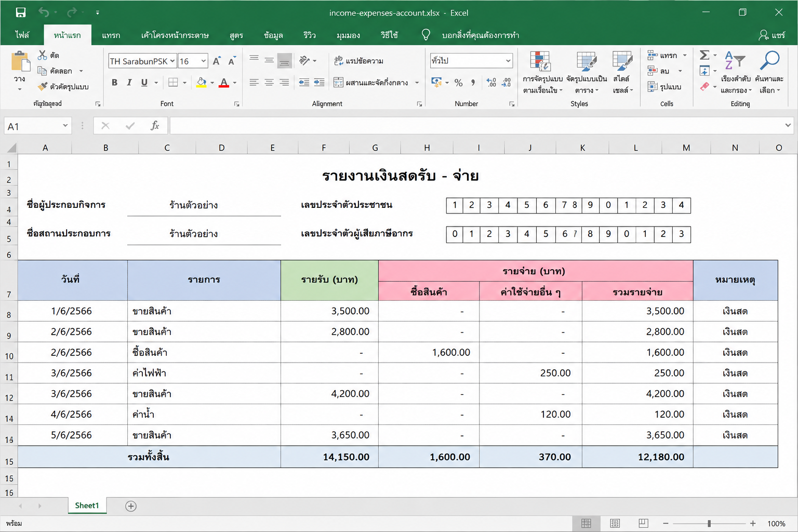Toggle align text left

pos(254,83)
